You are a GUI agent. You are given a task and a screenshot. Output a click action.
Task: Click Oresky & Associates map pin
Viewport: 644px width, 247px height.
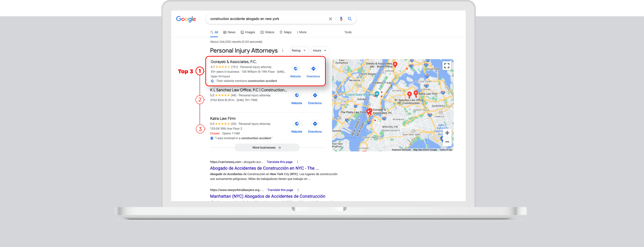coord(395,64)
